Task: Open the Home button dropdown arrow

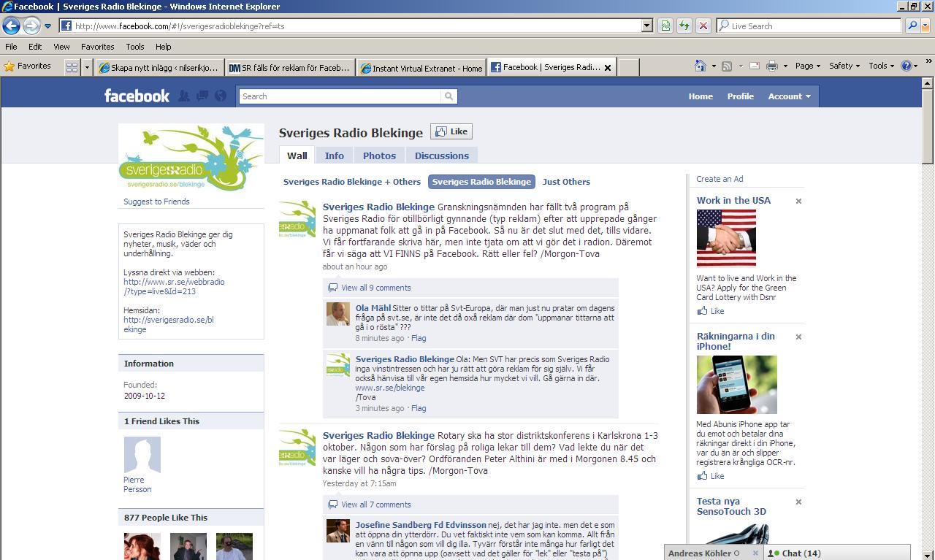Action: 714,66
